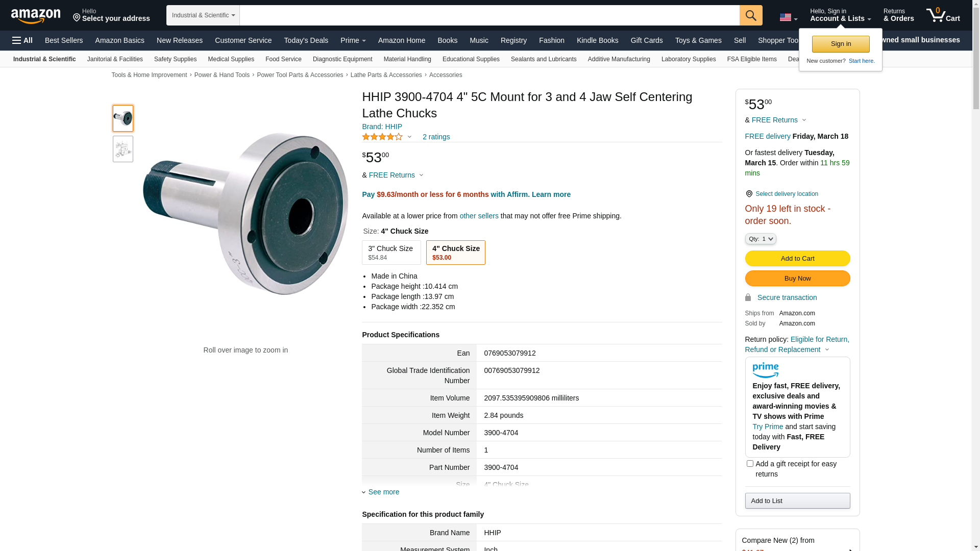Expand See more product specifications

tap(383, 492)
